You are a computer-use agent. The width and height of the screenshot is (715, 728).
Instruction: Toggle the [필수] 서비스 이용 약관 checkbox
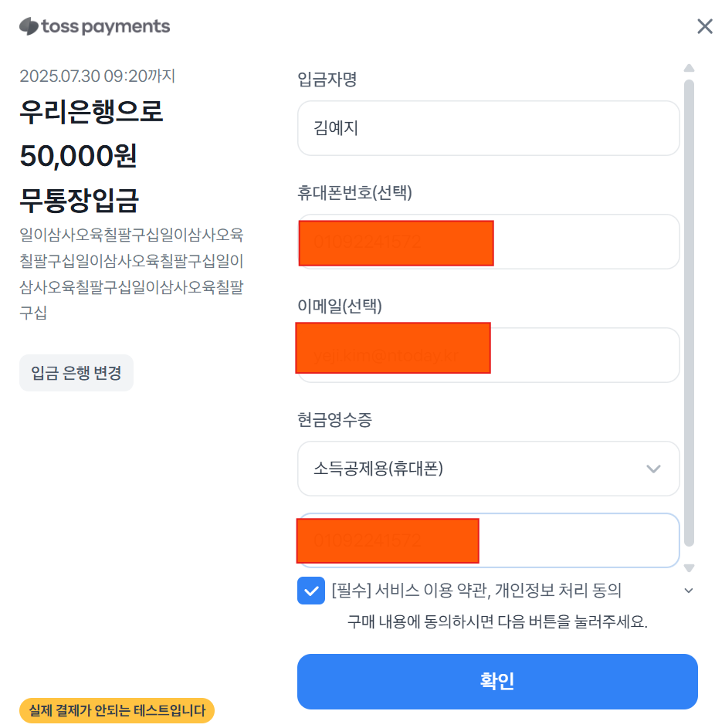tap(311, 591)
